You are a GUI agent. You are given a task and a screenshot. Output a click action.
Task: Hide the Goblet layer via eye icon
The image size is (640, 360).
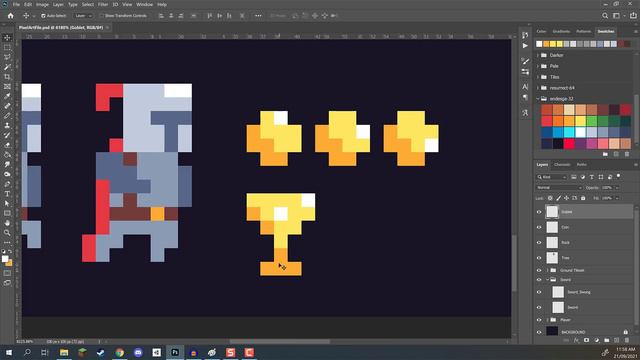tap(539, 212)
